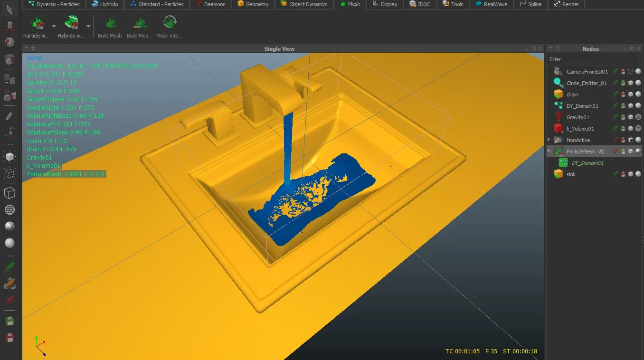This screenshot has width=644, height=360.
Task: Switch to the Hybrido tab
Action: pyautogui.click(x=104, y=4)
